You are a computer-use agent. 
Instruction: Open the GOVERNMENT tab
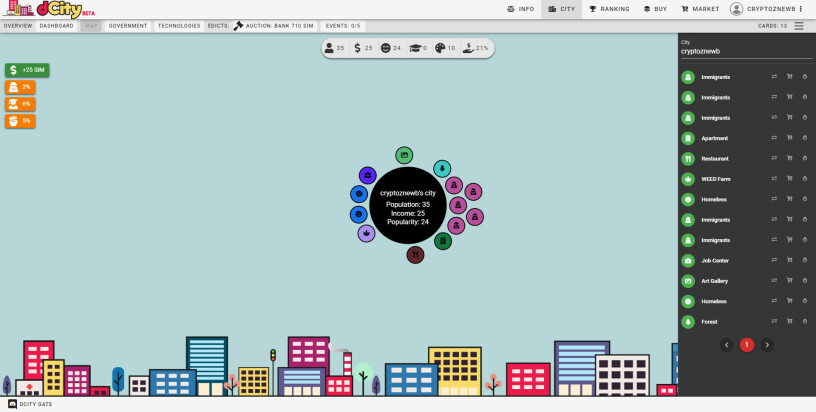128,26
